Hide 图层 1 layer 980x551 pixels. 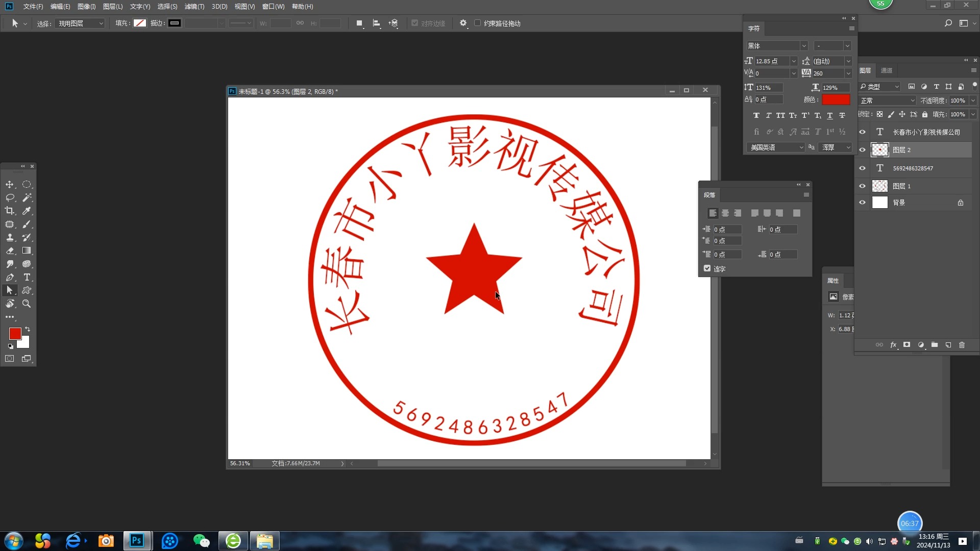click(x=863, y=186)
